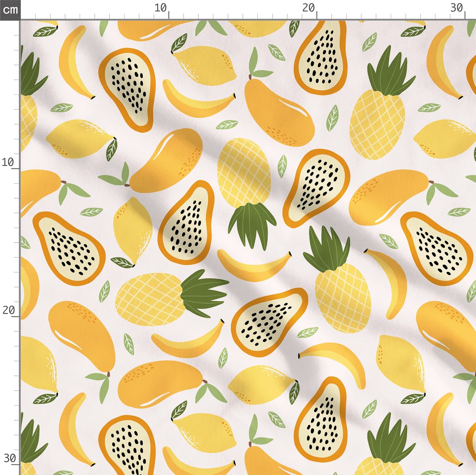Click the cm unit box in the ruler corner
This screenshot has height=475, width=476.
[10, 10]
